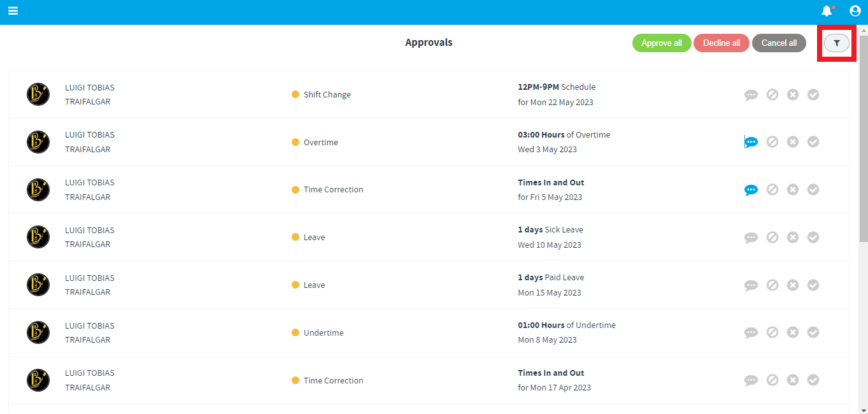Approve the Undertime request
The height and width of the screenshot is (414, 868).
pyautogui.click(x=813, y=332)
